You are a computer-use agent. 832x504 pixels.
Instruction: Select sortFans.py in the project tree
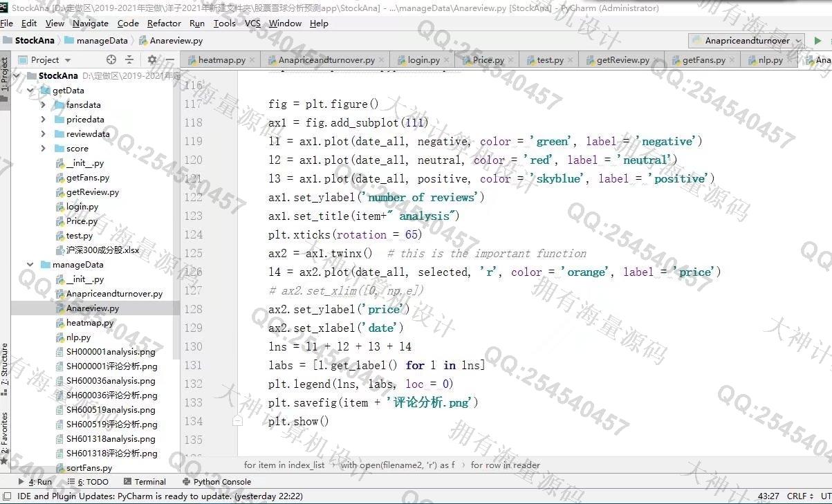point(89,468)
